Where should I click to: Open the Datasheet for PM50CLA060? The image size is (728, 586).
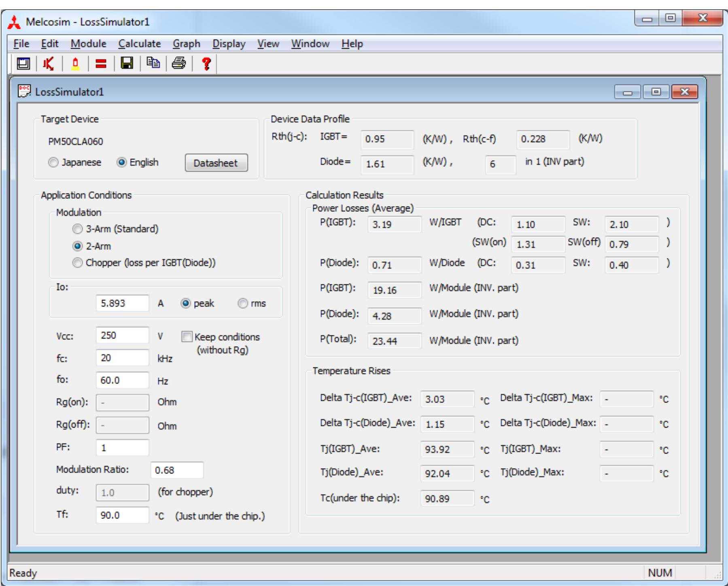216,163
